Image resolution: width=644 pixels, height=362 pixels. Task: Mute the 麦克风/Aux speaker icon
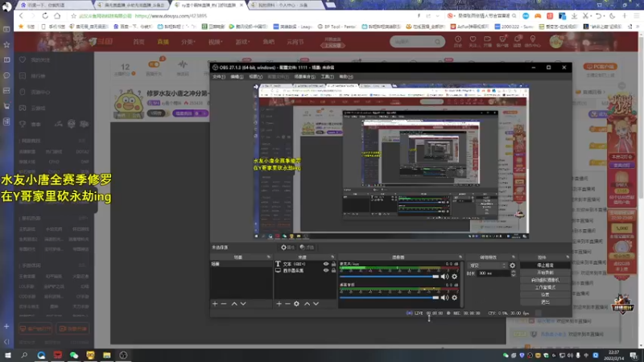point(445,277)
